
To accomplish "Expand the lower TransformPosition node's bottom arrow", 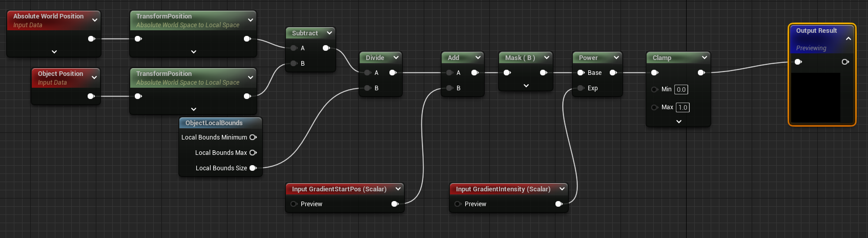I will click(194, 109).
